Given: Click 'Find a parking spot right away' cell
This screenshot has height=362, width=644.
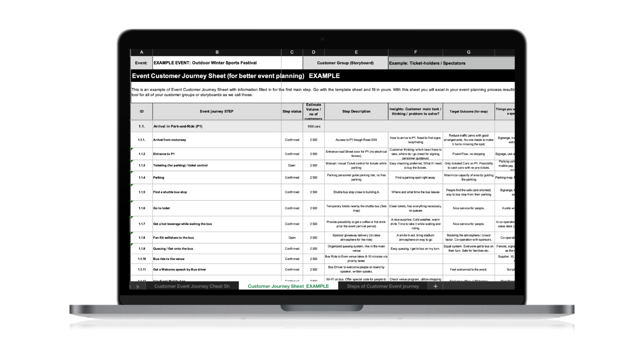Looking at the screenshot, I should tap(416, 177).
